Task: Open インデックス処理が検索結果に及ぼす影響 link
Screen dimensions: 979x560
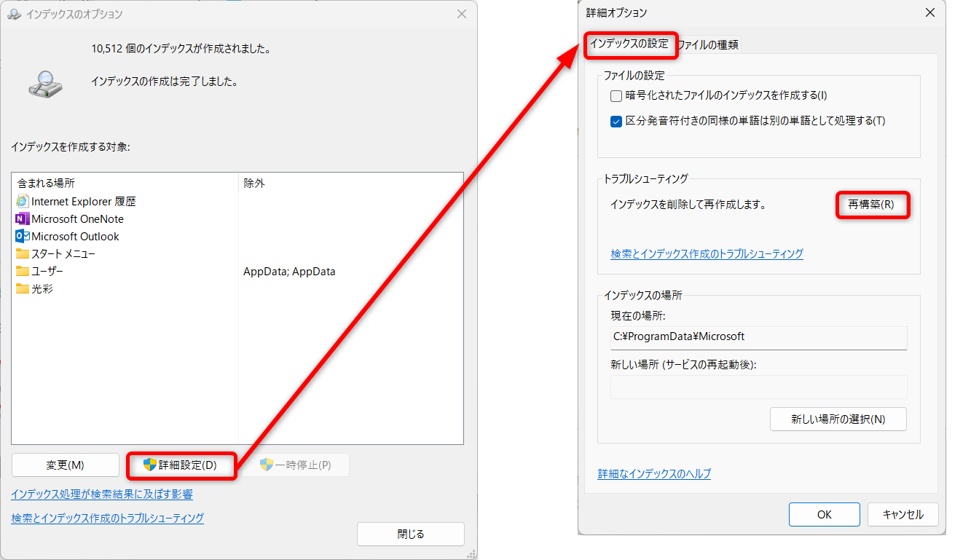Action: click(102, 494)
